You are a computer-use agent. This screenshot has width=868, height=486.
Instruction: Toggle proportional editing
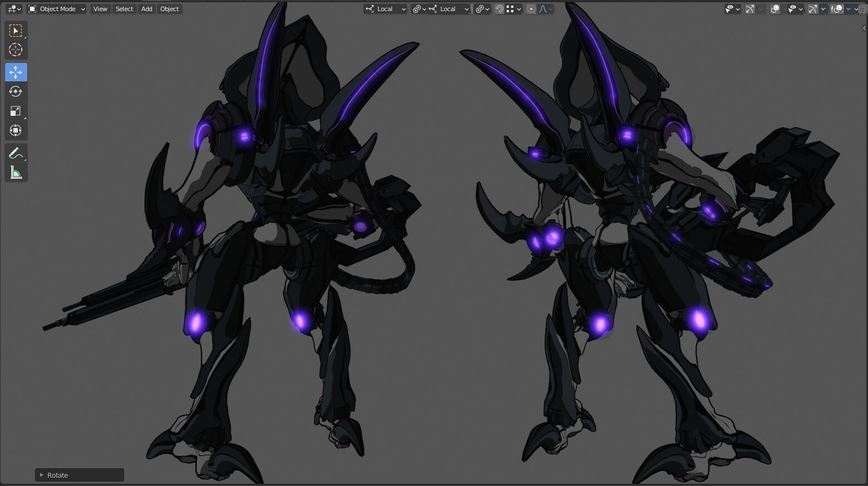tap(531, 9)
